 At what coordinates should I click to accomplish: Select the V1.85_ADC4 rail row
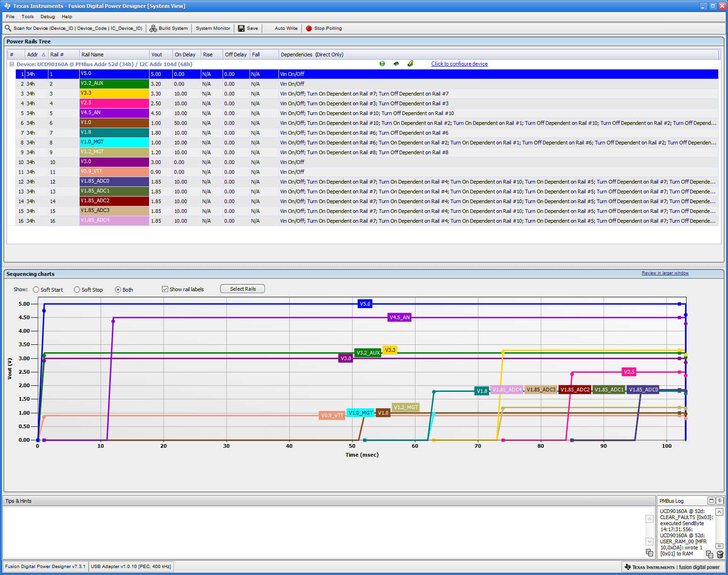pyautogui.click(x=367, y=221)
